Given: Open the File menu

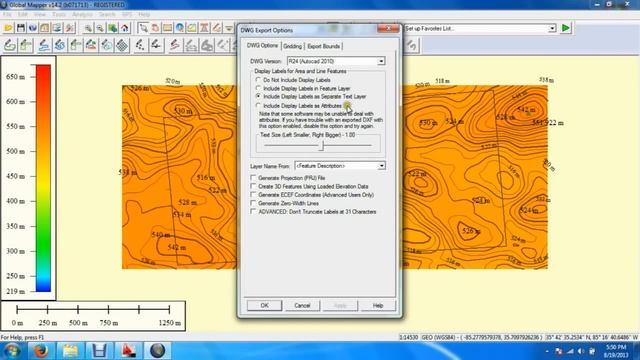Looking at the screenshot, I should point(7,14).
